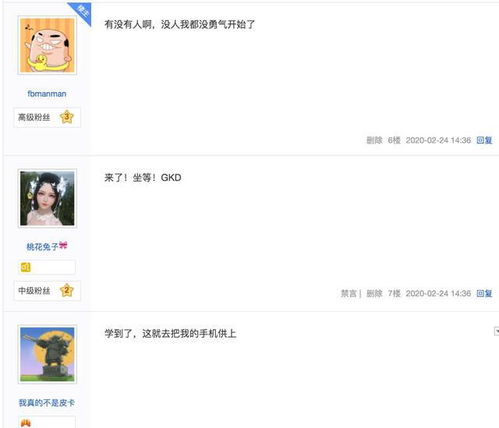Click the username 我真的不是皮卡

point(47,403)
